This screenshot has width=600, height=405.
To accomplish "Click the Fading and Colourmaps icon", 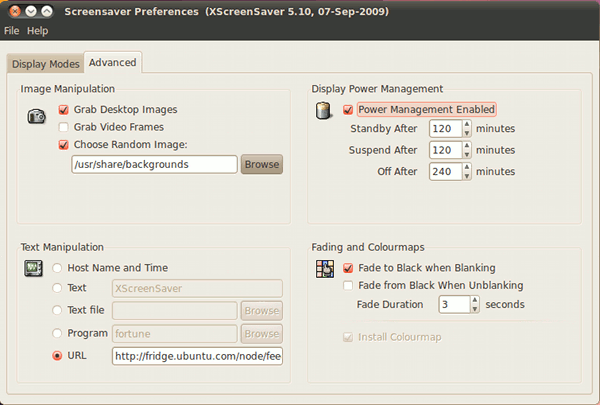I will point(324,268).
